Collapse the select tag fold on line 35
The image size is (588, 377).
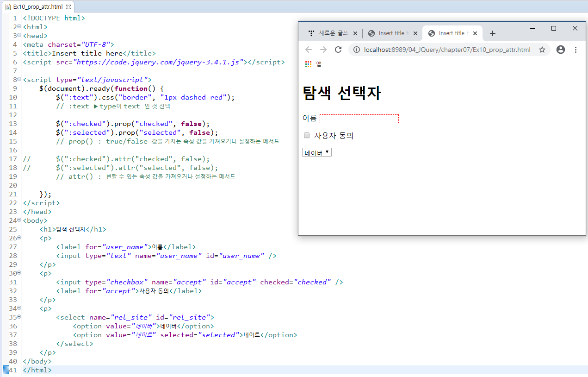coord(19,317)
